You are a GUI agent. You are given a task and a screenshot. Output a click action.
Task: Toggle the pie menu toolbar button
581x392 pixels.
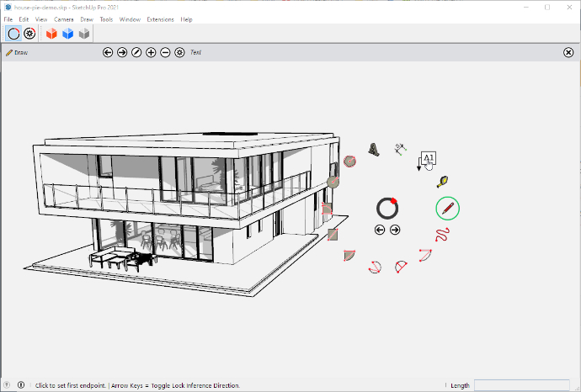pos(13,34)
